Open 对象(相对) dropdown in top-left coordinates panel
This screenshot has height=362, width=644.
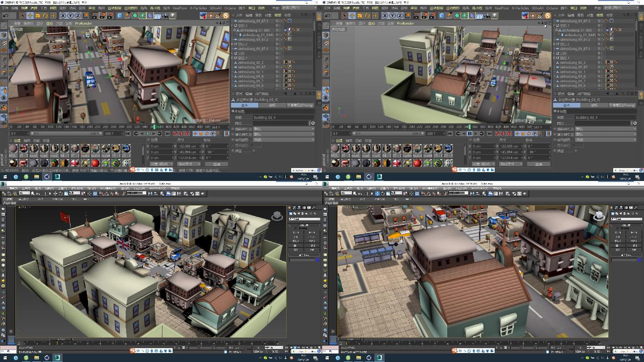(x=161, y=164)
